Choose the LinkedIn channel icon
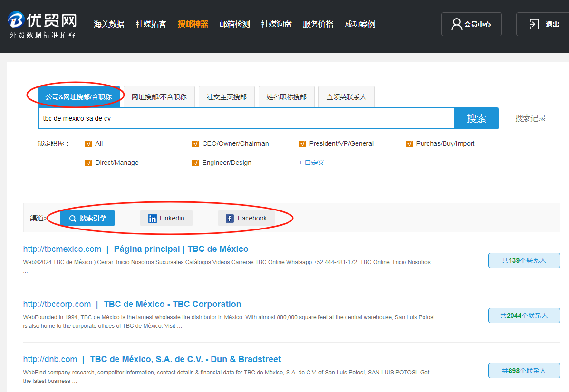The image size is (569, 392). pyautogui.click(x=153, y=219)
